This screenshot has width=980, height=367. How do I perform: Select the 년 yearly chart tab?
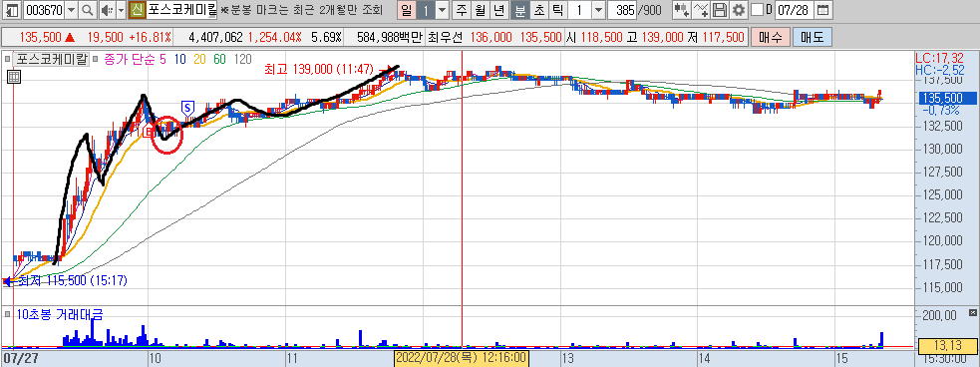[x=498, y=10]
